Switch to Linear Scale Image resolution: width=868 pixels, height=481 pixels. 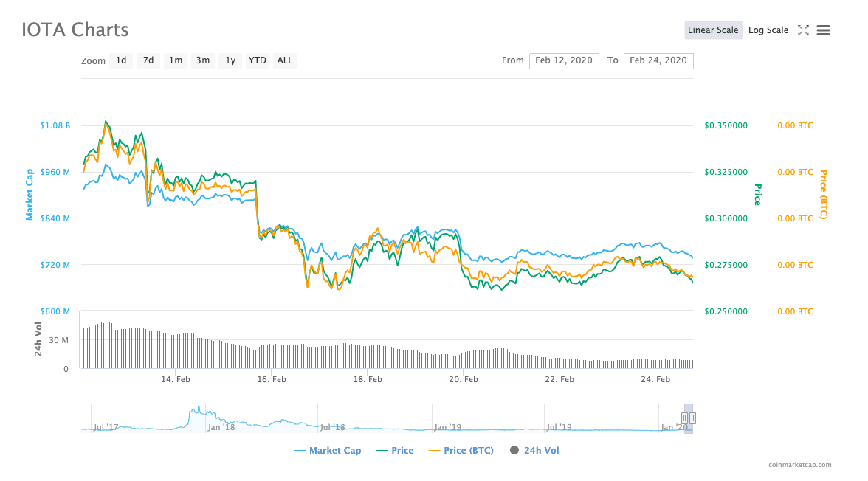click(x=713, y=30)
